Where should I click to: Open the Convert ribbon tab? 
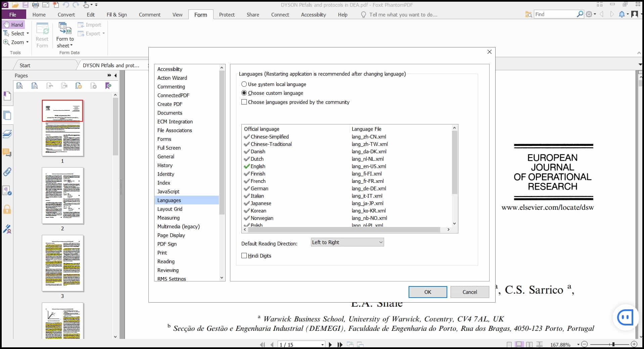click(x=66, y=14)
